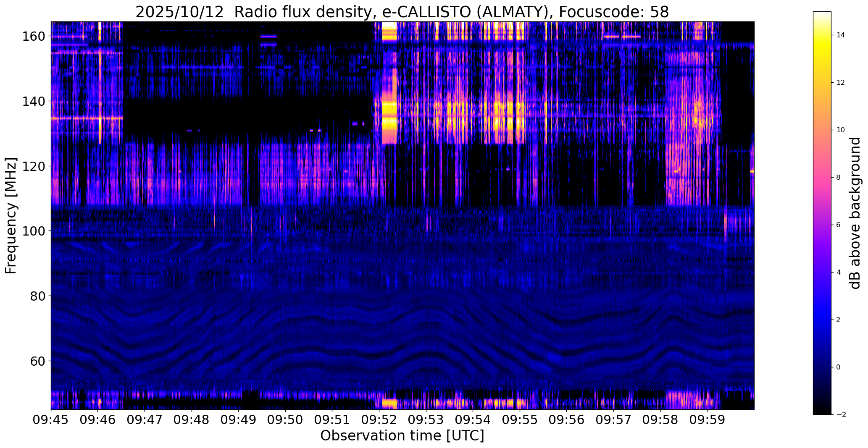Click the 09:53 time tick label

426,419
